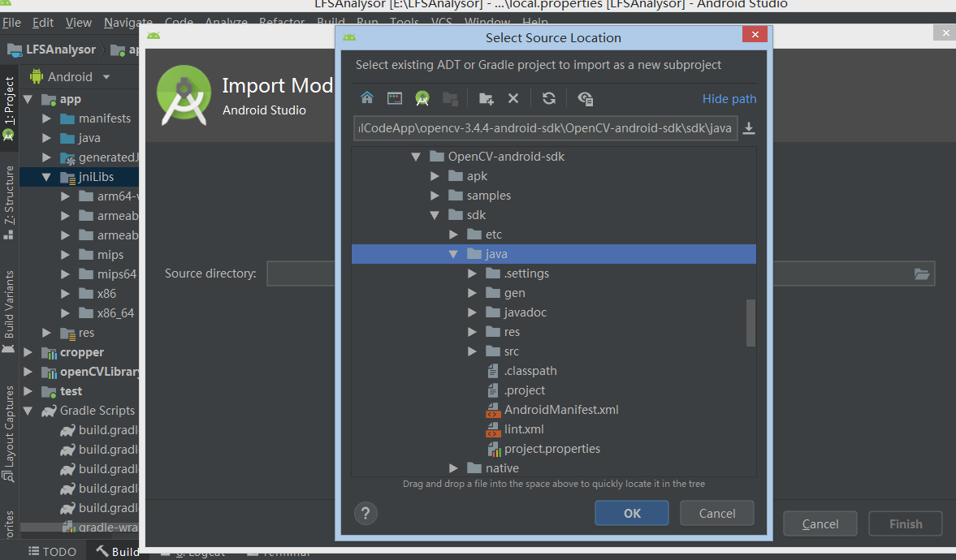This screenshot has height=560, width=956.
Task: Collapse the sdk folder
Action: pyautogui.click(x=435, y=215)
